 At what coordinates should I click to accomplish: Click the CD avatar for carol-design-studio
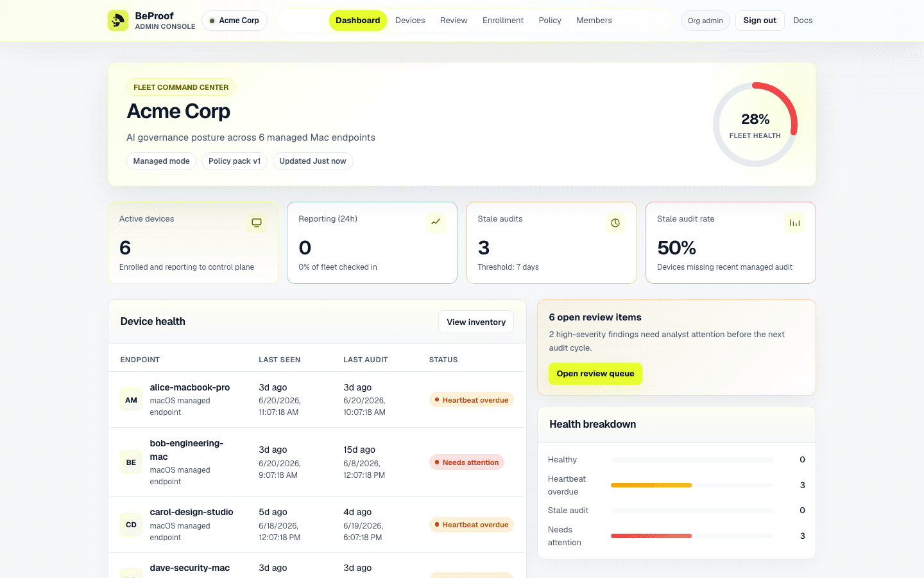tap(131, 525)
